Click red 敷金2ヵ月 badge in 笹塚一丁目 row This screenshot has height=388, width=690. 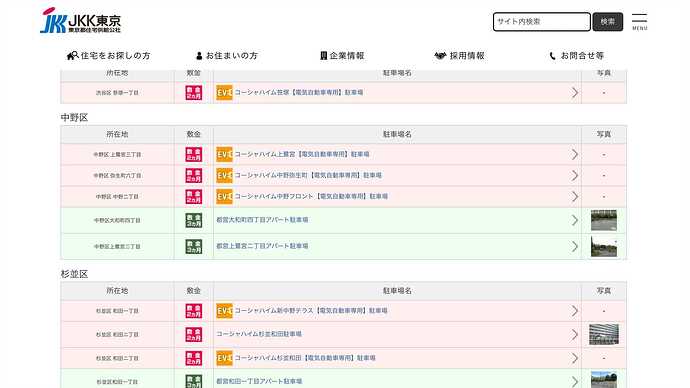click(194, 93)
